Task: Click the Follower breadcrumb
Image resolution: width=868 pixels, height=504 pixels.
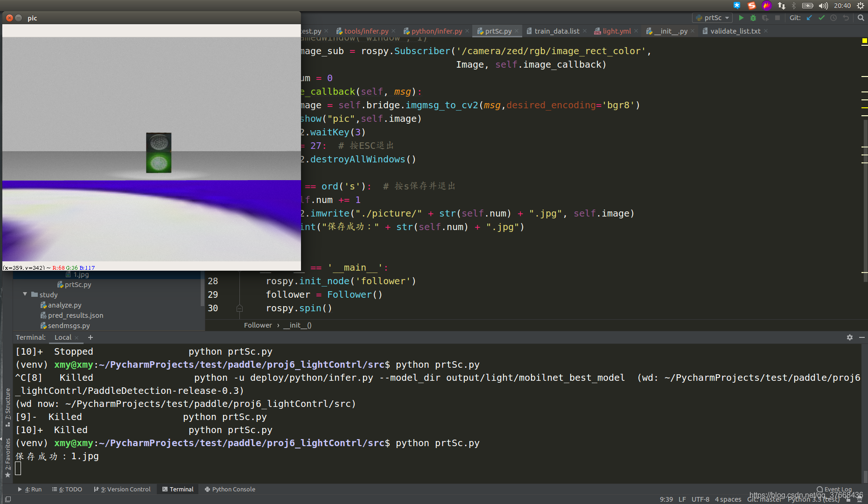Action: coord(258,325)
